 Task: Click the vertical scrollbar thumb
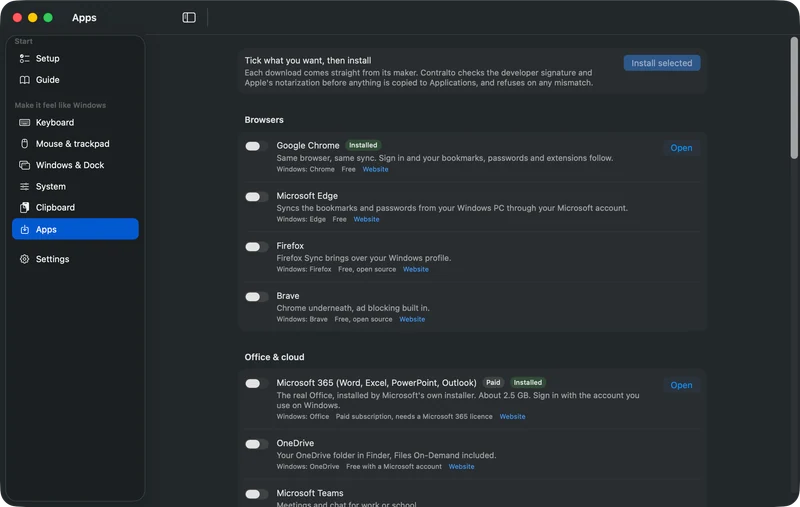[x=794, y=98]
